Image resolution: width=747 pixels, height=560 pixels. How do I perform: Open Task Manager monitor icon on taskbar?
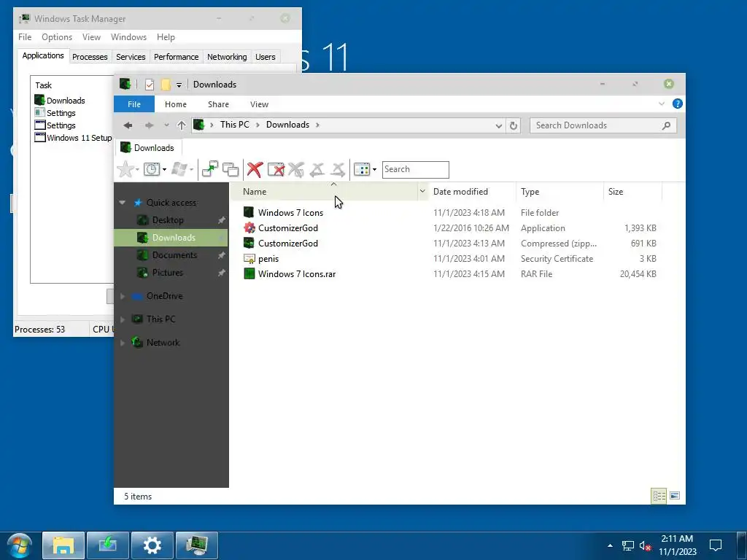[x=197, y=545]
